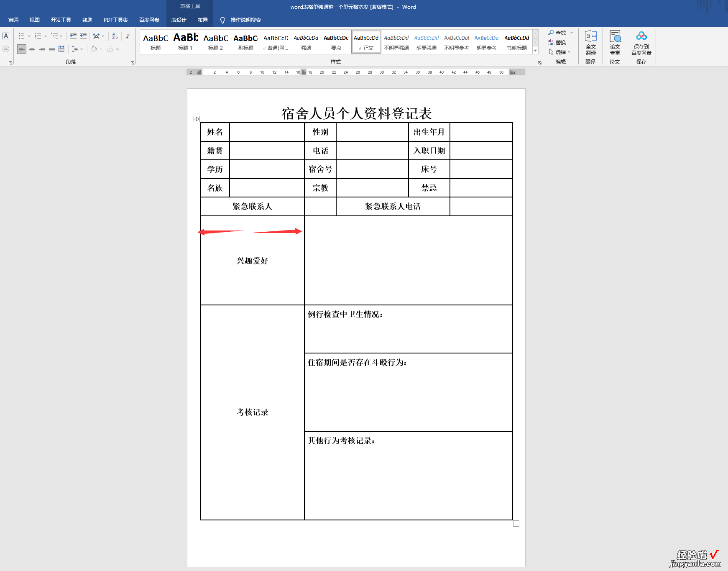Align text left
This screenshot has height=571, width=728.
pyautogui.click(x=22, y=49)
